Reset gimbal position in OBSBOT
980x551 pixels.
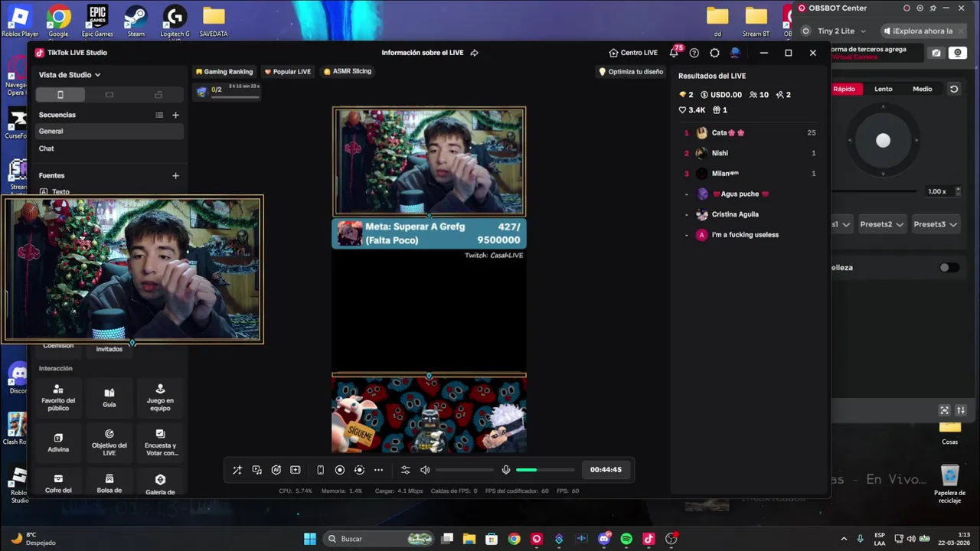(954, 89)
